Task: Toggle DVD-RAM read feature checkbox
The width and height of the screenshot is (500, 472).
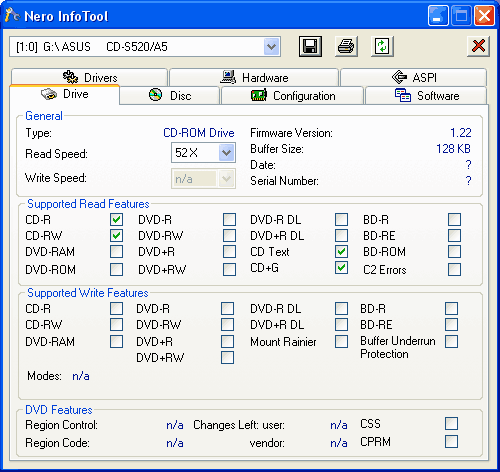Action: [116, 252]
